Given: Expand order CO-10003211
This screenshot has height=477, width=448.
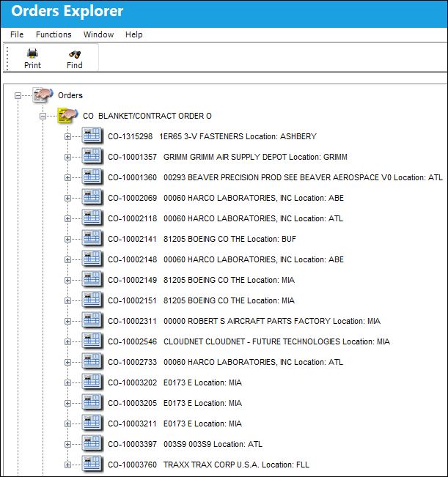Looking at the screenshot, I should 67,424.
